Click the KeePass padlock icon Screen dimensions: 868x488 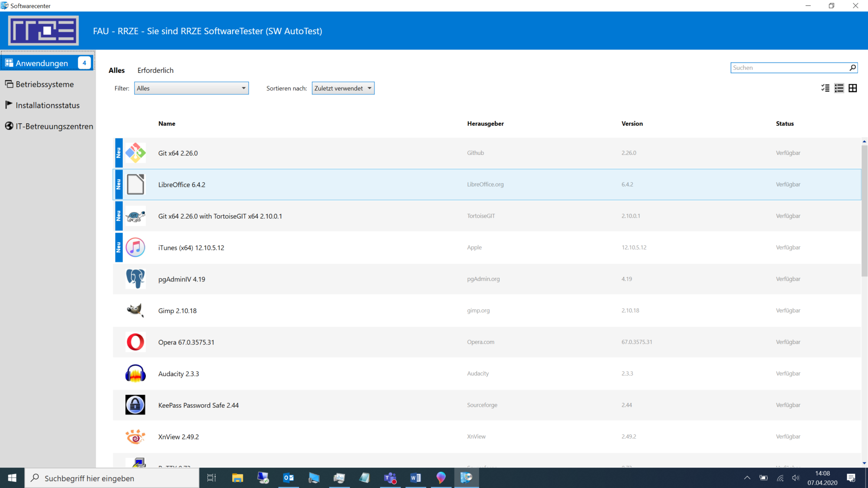[x=135, y=405]
